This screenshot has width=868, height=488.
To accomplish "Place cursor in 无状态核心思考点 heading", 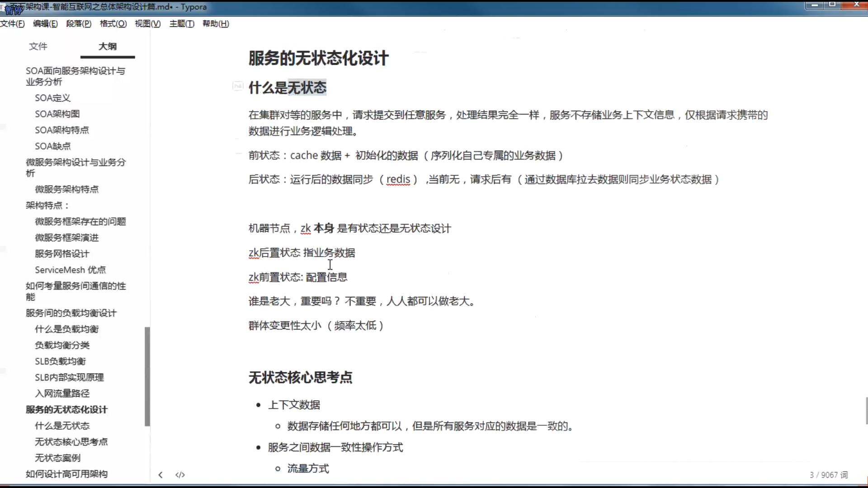I will [300, 377].
